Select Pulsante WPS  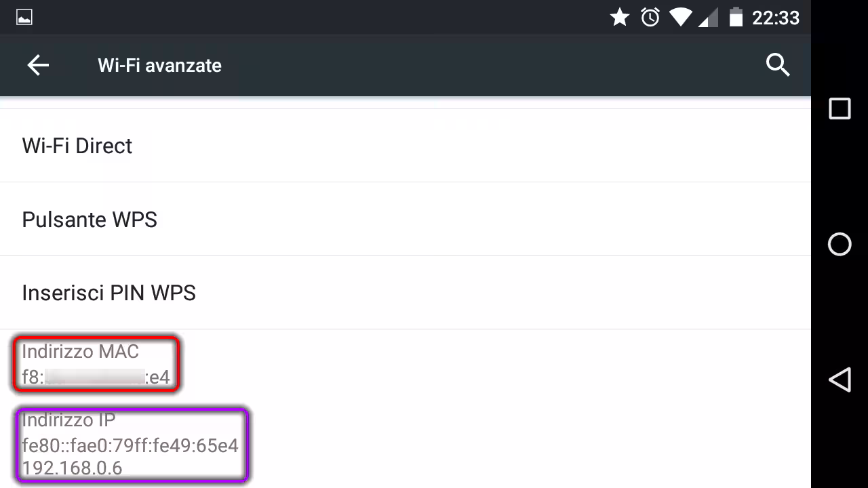[89, 219]
